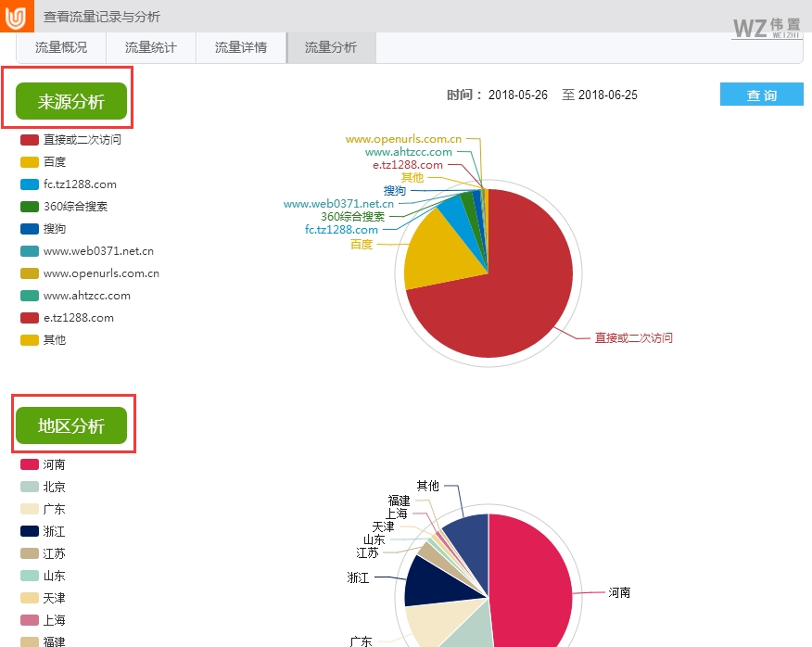Click the red swatch beside 直接或二次访问
Image resolution: width=812 pixels, height=647 pixels.
pos(28,139)
